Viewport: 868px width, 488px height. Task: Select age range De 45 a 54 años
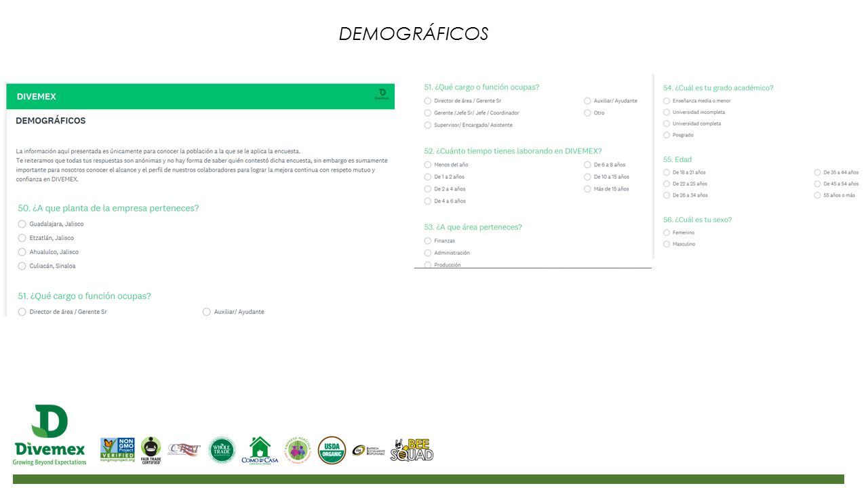pos(817,184)
